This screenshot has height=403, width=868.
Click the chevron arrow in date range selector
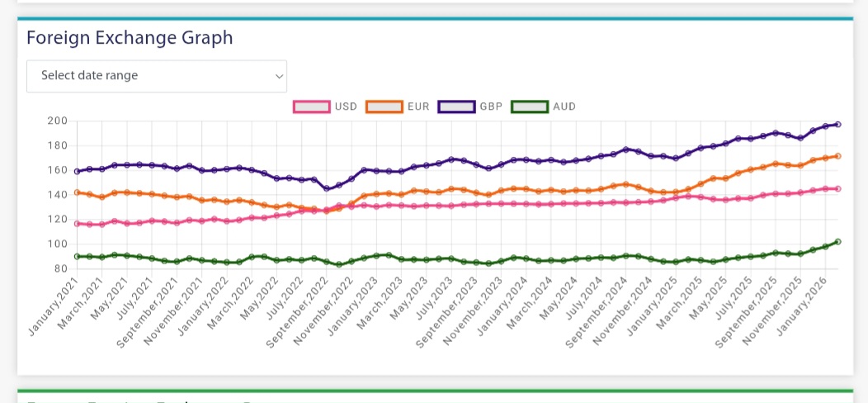[278, 76]
